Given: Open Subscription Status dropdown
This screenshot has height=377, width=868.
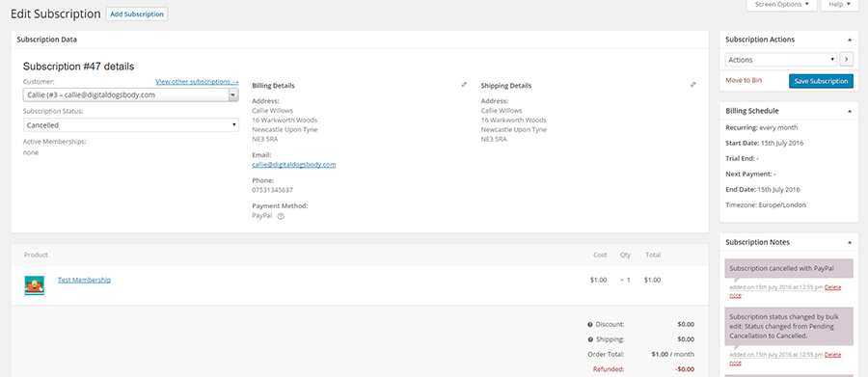Looking at the screenshot, I should 130,125.
